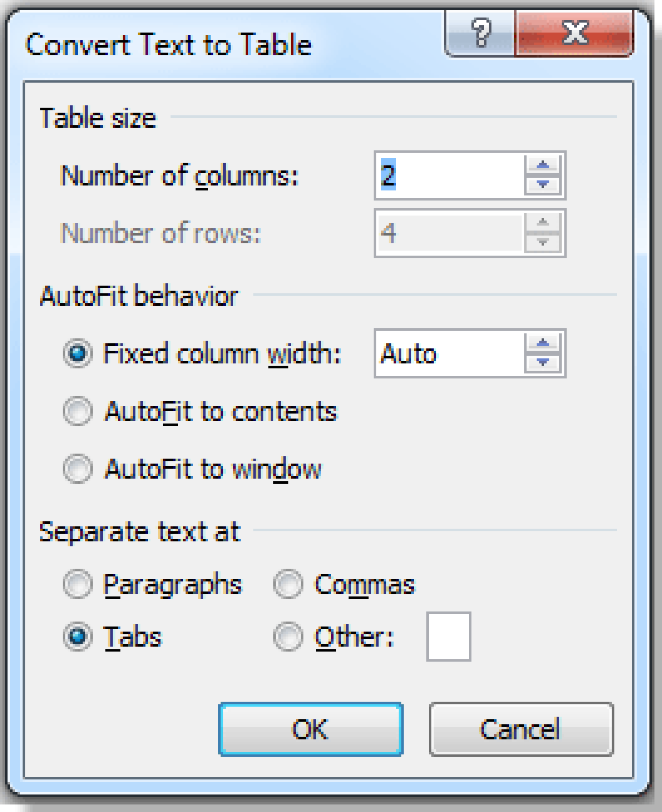Enable AutoFit to contents

[78, 411]
